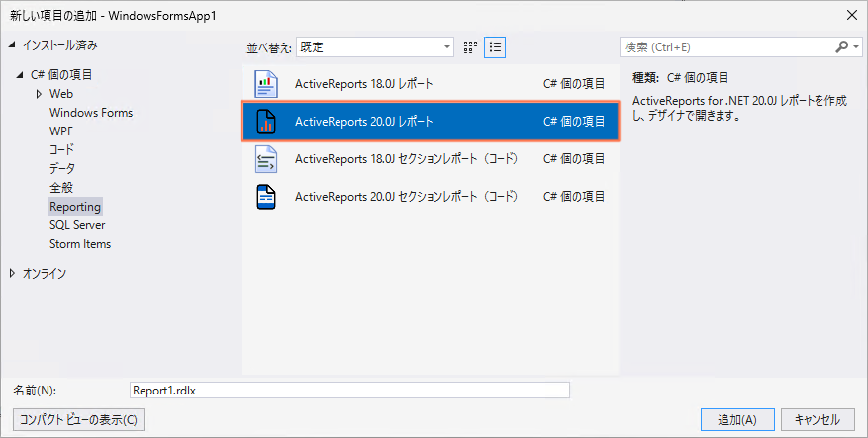This screenshot has height=438, width=868.
Task: Click the C# 個の項目 type beside 20.0J セクションレポート
Action: pyautogui.click(x=574, y=197)
